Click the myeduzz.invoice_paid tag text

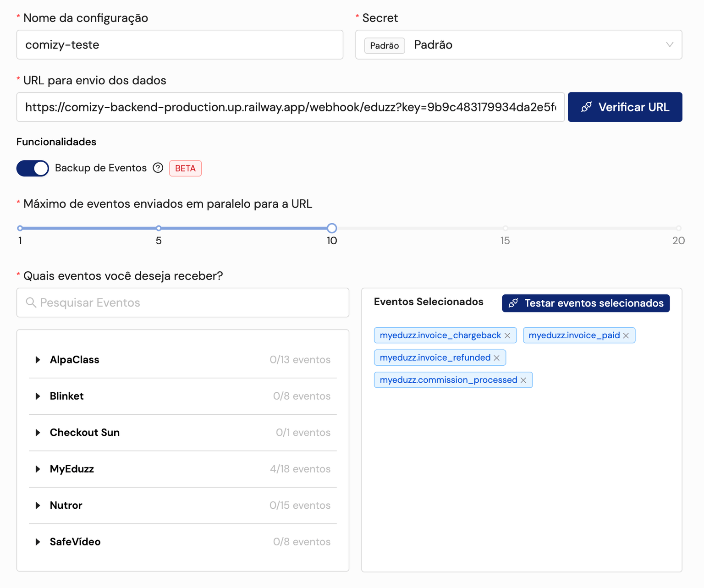coord(574,335)
